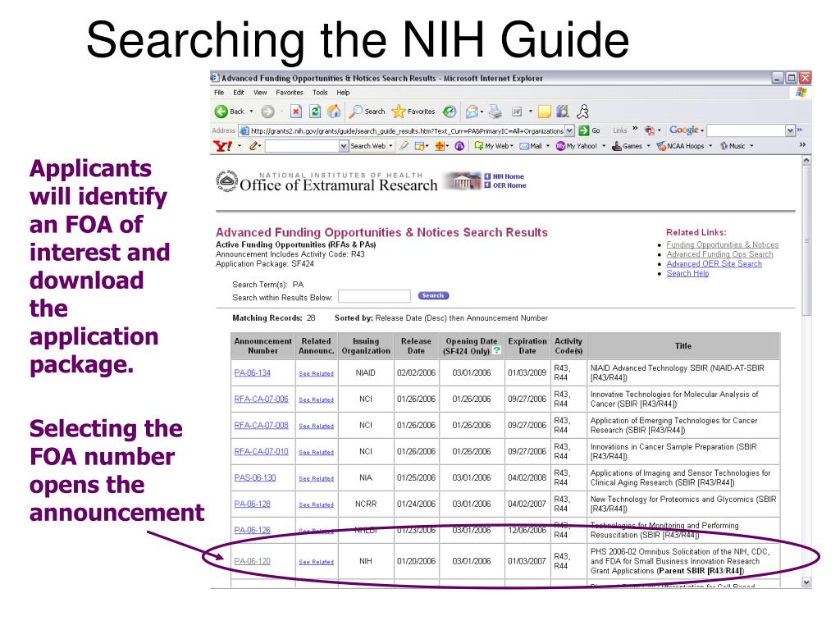Click the Adobe PDF toolbar icon
Viewport: 840px width, 630px height.
point(650,130)
